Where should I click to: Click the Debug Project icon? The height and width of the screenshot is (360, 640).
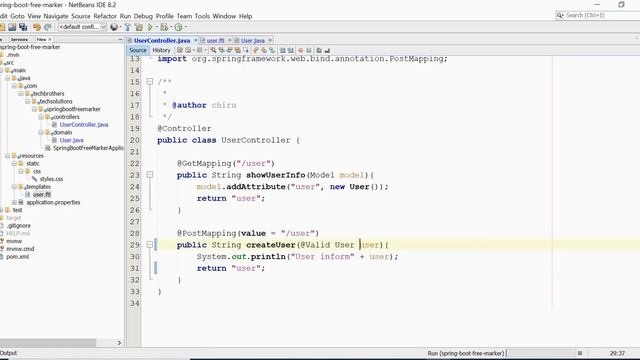click(164, 27)
